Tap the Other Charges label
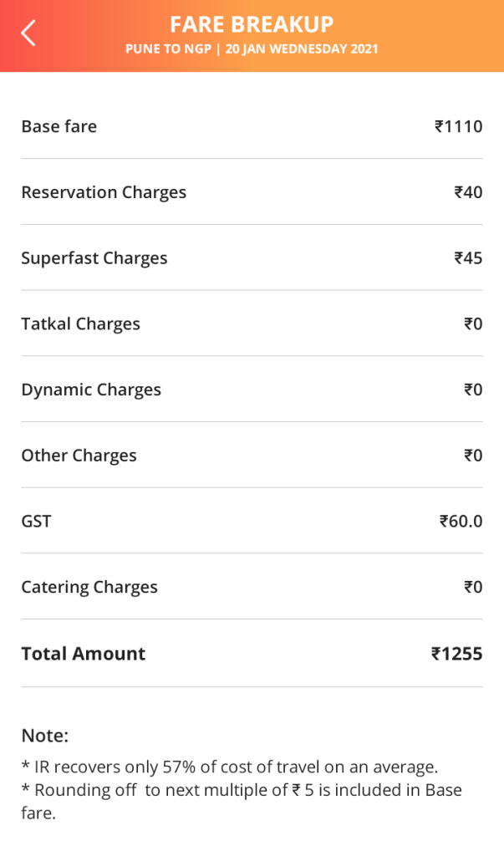This screenshot has width=504, height=856. click(x=79, y=456)
